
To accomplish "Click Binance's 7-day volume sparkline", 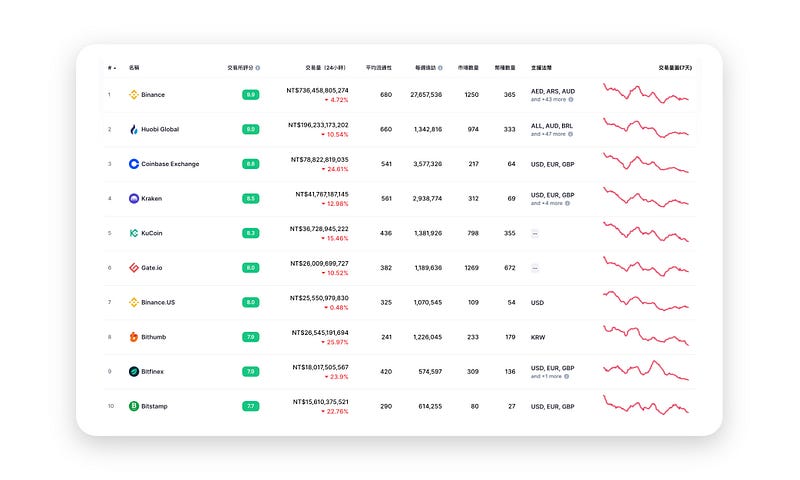I will pyautogui.click(x=646, y=94).
